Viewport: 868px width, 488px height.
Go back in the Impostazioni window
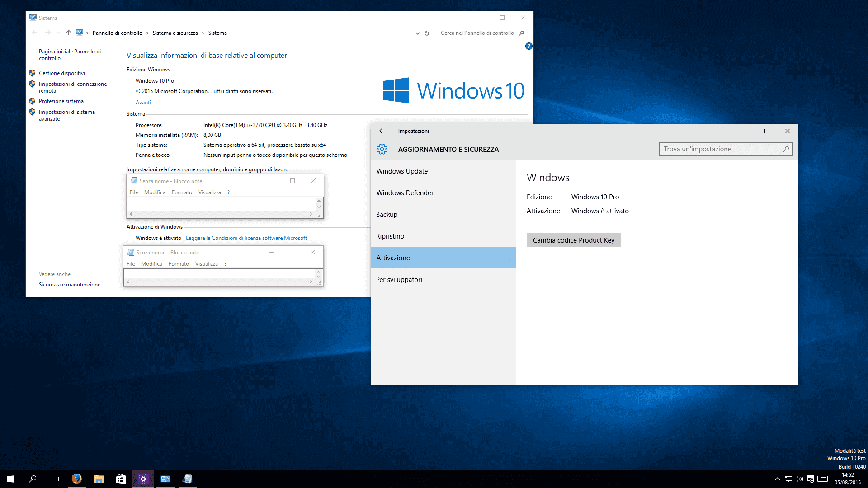click(382, 131)
